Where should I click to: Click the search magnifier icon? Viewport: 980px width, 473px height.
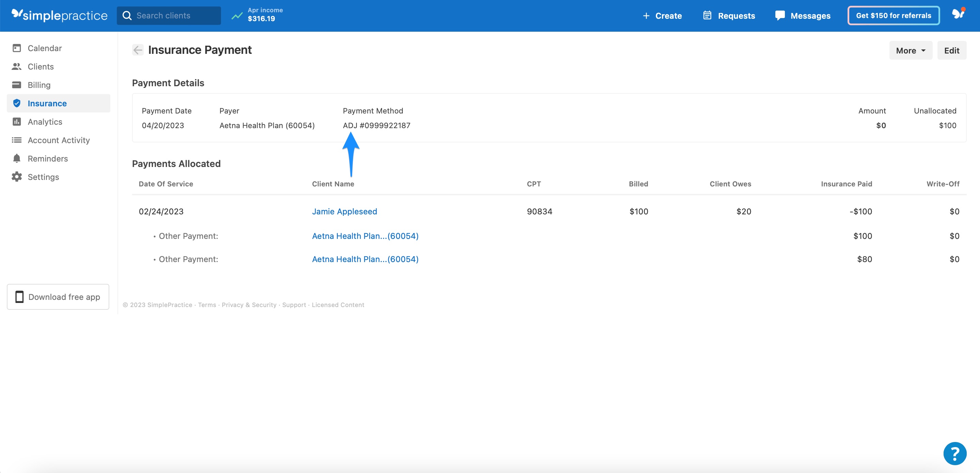tap(127, 16)
